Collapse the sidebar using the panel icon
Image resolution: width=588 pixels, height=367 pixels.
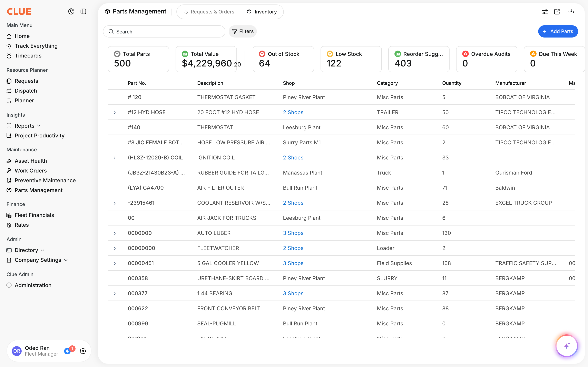(83, 11)
